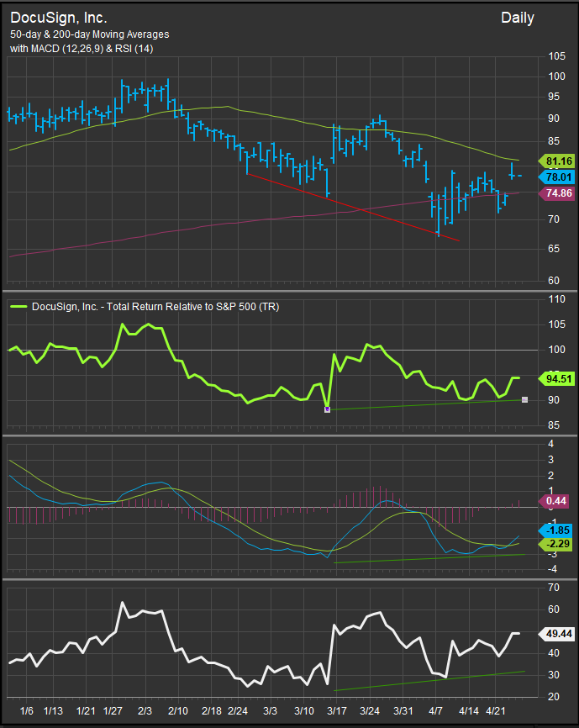Click the 94.51 relative return value tag
Viewport: 579px width, 728px height.
(556, 379)
